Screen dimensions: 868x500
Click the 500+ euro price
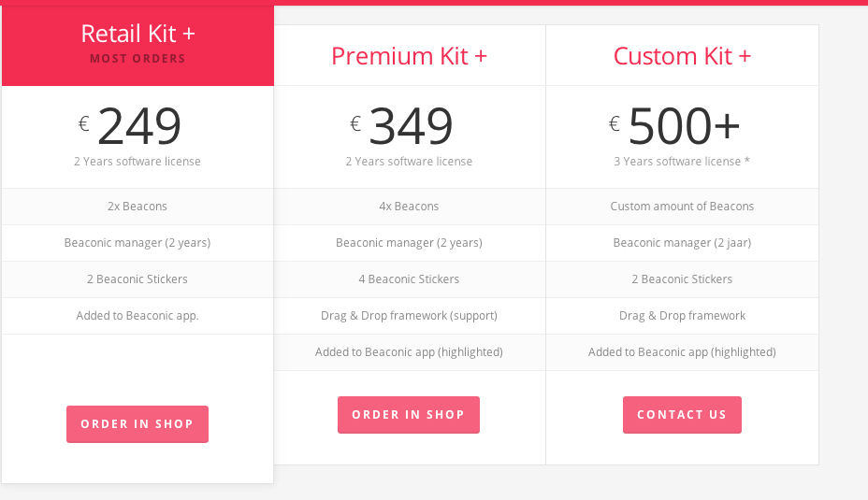coord(684,126)
